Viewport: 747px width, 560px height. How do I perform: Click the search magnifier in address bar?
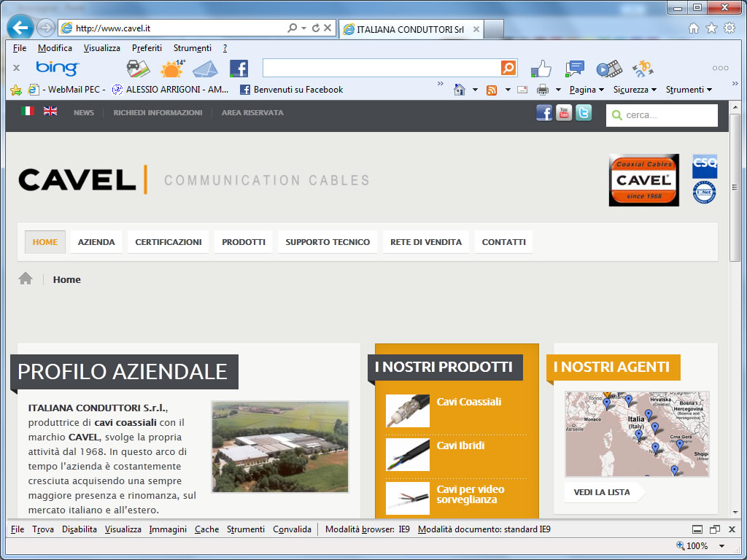pos(292,28)
